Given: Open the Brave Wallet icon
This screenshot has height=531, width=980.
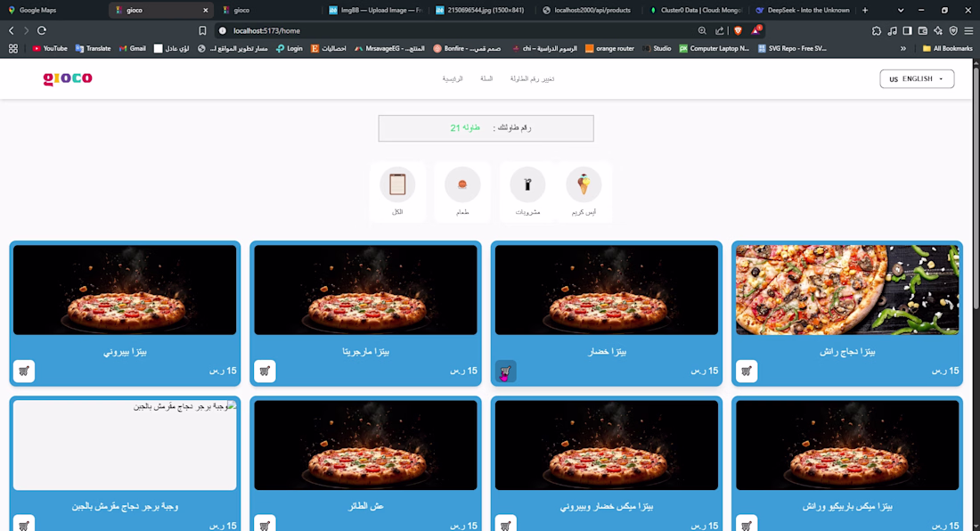Looking at the screenshot, I should pos(923,30).
